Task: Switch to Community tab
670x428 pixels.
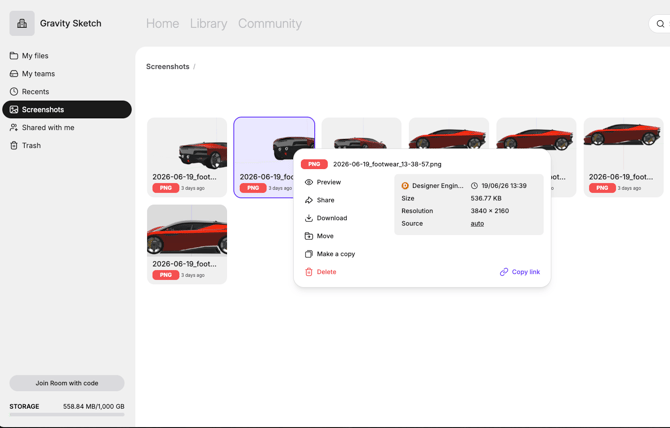Action: tap(270, 23)
